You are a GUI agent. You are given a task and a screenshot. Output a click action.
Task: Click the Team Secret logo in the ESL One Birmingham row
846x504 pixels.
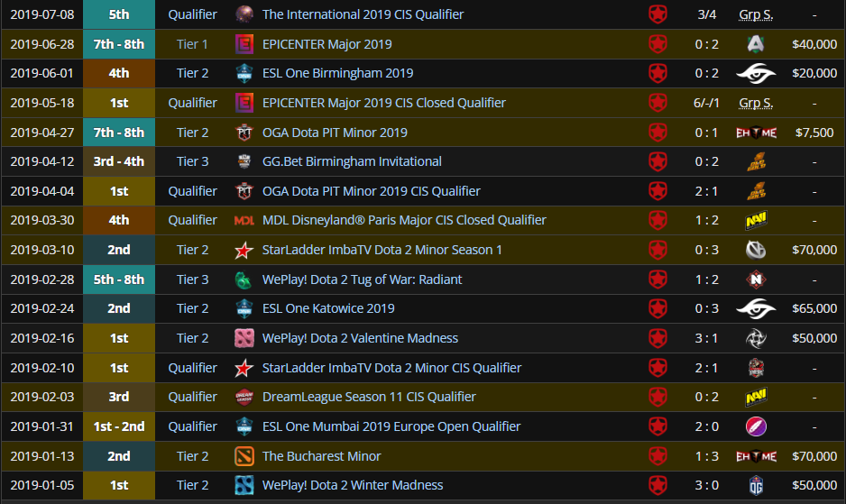click(x=755, y=73)
